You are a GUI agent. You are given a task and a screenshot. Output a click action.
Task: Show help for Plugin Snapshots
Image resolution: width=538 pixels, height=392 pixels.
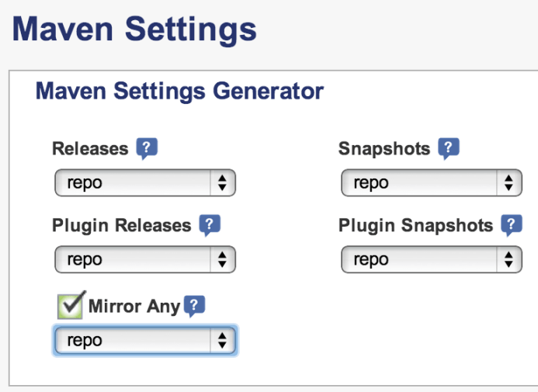(511, 225)
